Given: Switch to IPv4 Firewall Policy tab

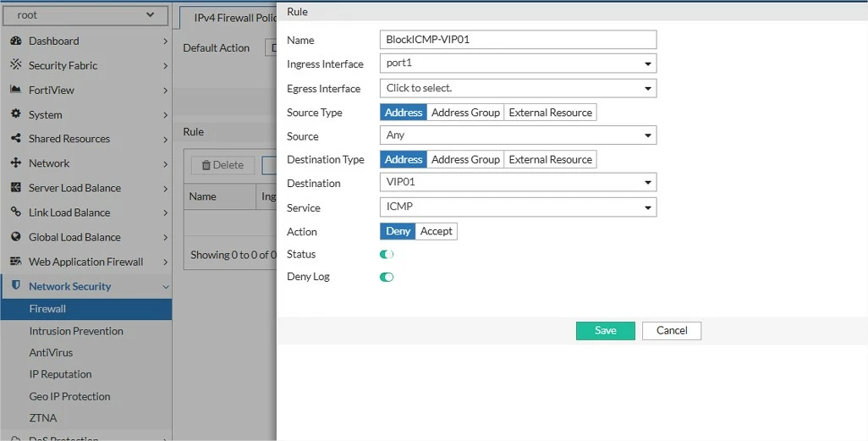Looking at the screenshot, I should click(x=228, y=19).
